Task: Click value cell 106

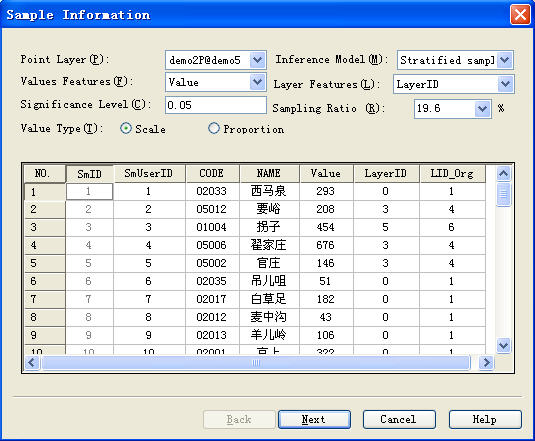Action: point(326,335)
